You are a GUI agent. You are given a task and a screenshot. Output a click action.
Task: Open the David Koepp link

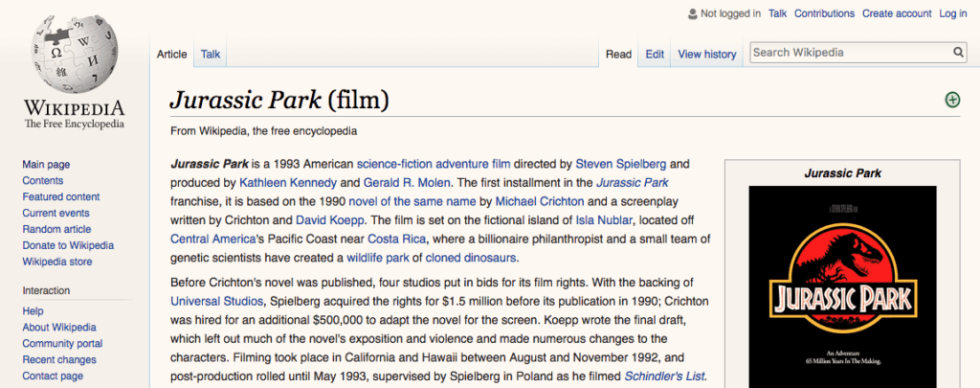330,220
